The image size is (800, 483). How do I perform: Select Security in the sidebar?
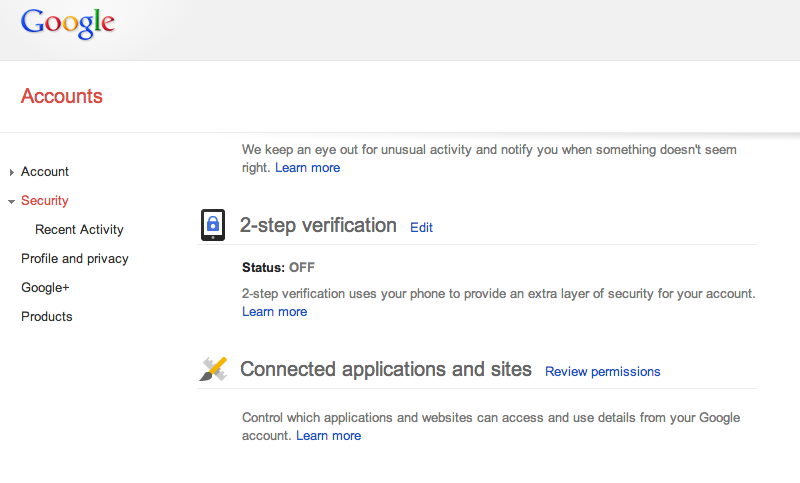pyautogui.click(x=44, y=200)
